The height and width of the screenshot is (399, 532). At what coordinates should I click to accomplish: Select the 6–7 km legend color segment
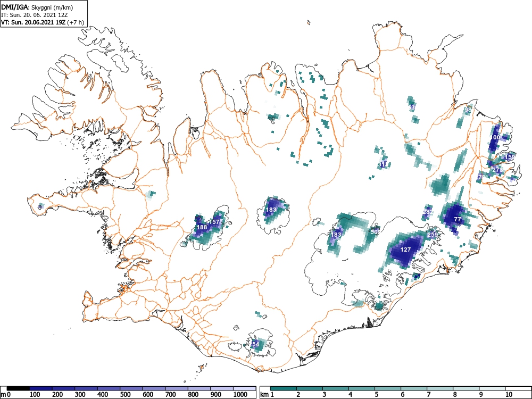point(414,388)
